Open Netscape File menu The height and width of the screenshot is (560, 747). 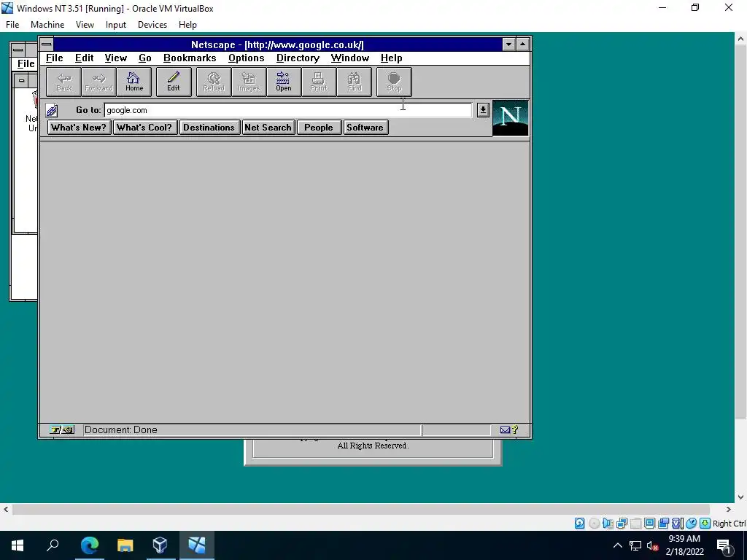[x=54, y=58]
